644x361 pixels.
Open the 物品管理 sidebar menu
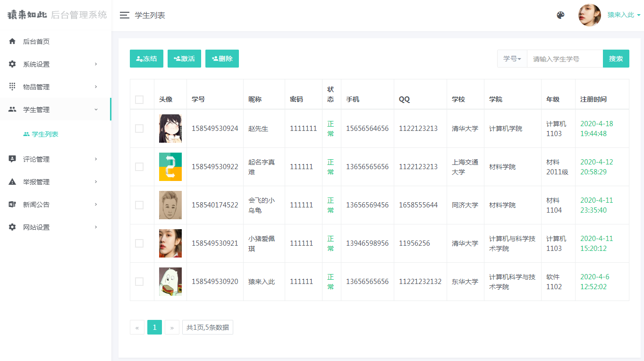point(56,87)
